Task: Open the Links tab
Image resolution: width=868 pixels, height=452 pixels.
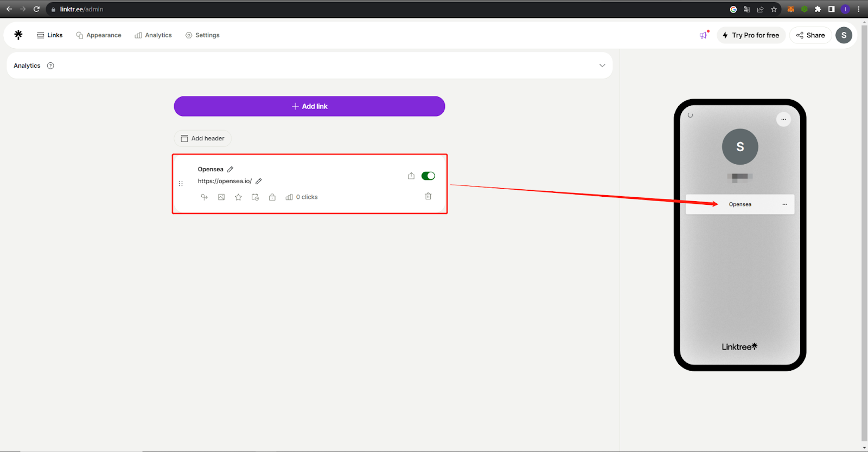Action: tap(50, 35)
